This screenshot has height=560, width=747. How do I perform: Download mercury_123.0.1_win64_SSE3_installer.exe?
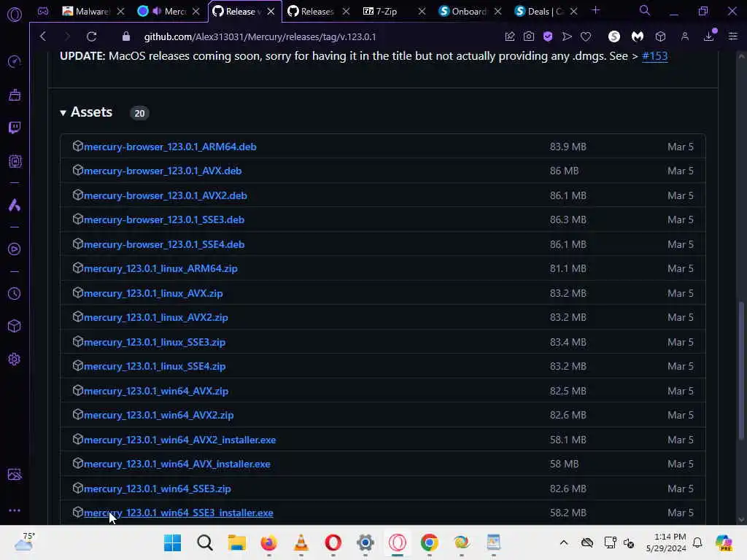coord(178,513)
